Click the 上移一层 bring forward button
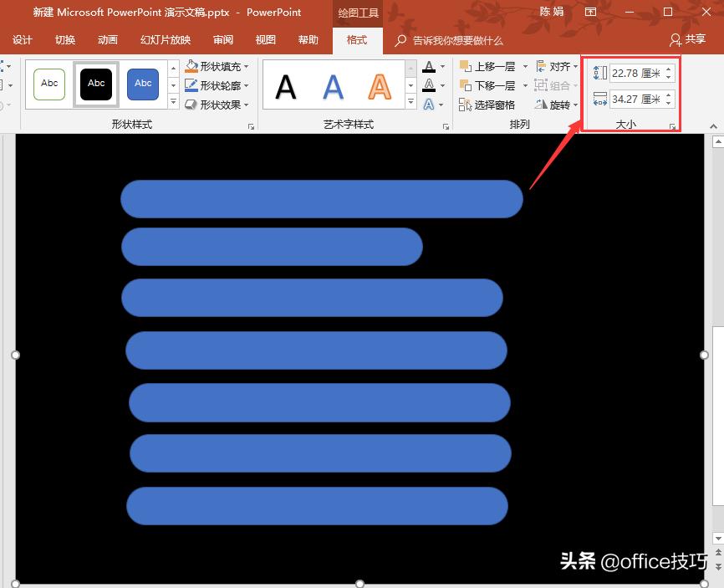 (x=488, y=66)
